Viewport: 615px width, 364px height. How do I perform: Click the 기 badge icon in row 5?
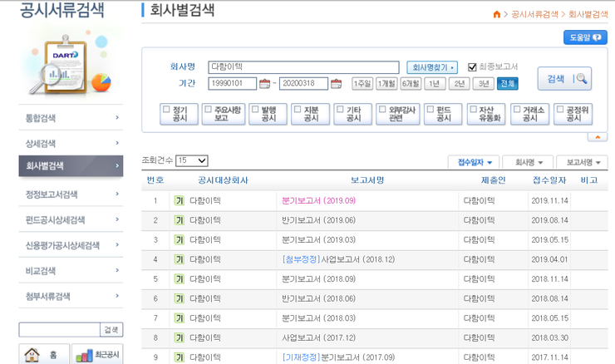[180, 279]
